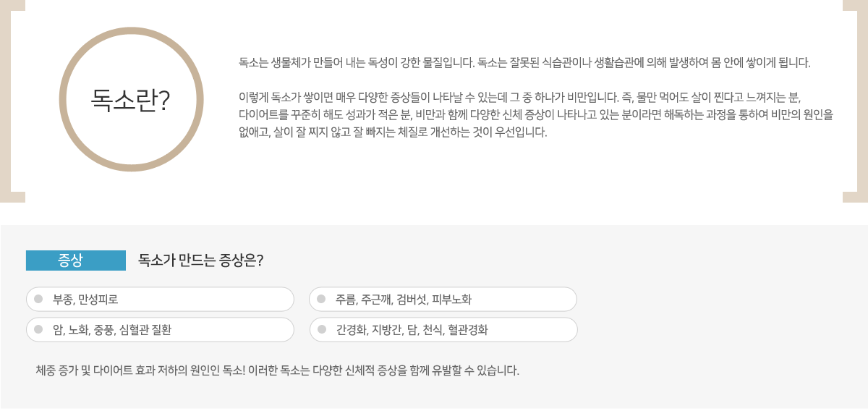This screenshot has height=411, width=868.
Task: Click the blue 증상 label
Action: tap(76, 260)
